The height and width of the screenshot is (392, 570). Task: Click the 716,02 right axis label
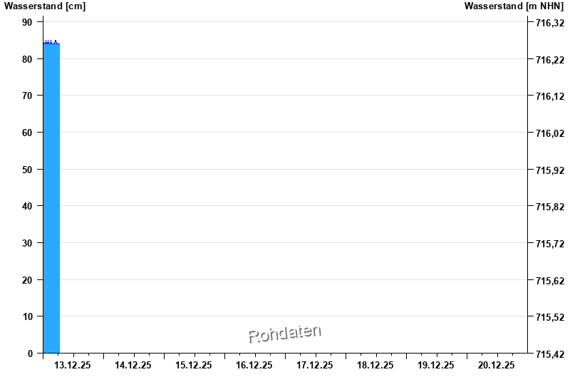point(549,133)
